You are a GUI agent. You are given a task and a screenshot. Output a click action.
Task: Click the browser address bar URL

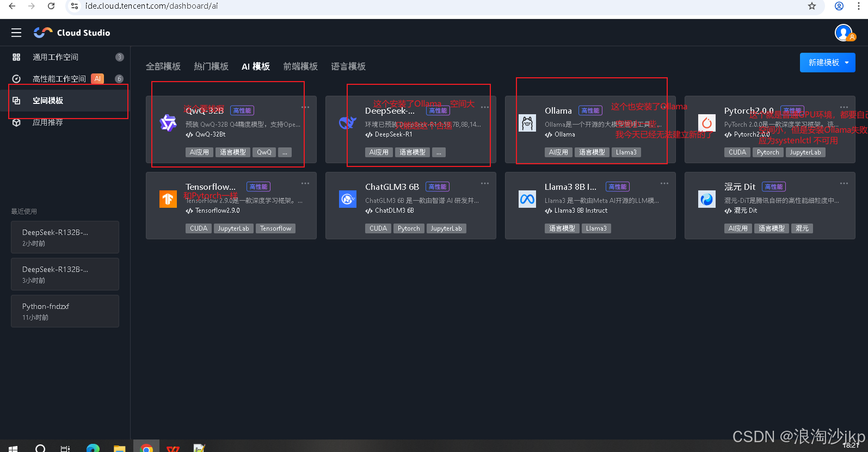tap(151, 6)
